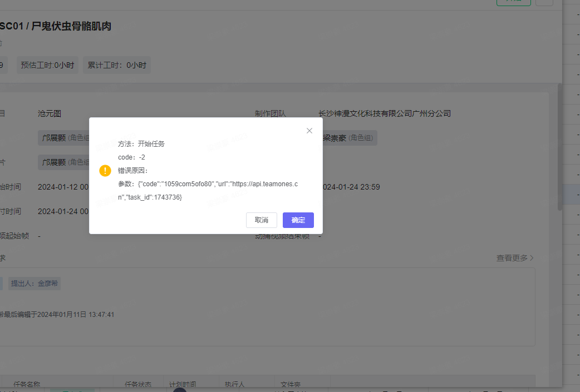This screenshot has width=580, height=392.
Task: Select the 预估工时:0小时 badge
Action: tap(47, 65)
